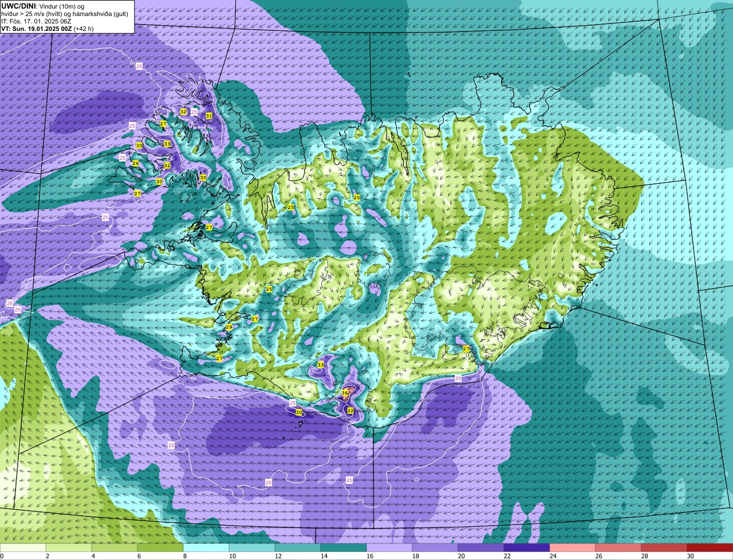Select the 20–22 m/s purple swatch
This screenshot has width=733, height=560.
tap(481, 547)
